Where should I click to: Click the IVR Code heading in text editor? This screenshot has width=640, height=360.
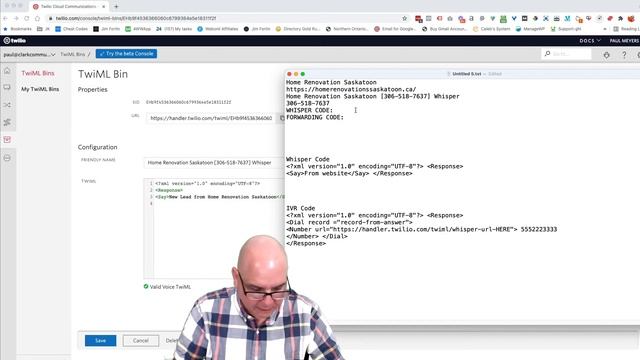(300, 208)
